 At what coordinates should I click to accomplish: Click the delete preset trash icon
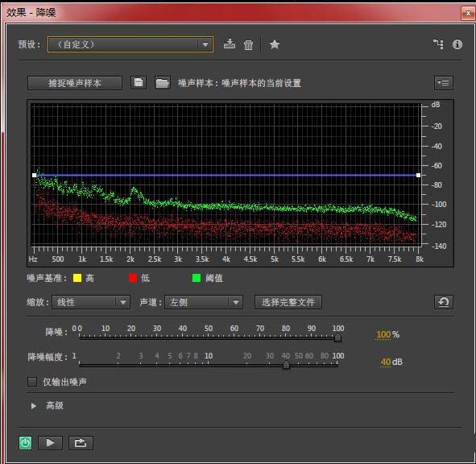(248, 44)
